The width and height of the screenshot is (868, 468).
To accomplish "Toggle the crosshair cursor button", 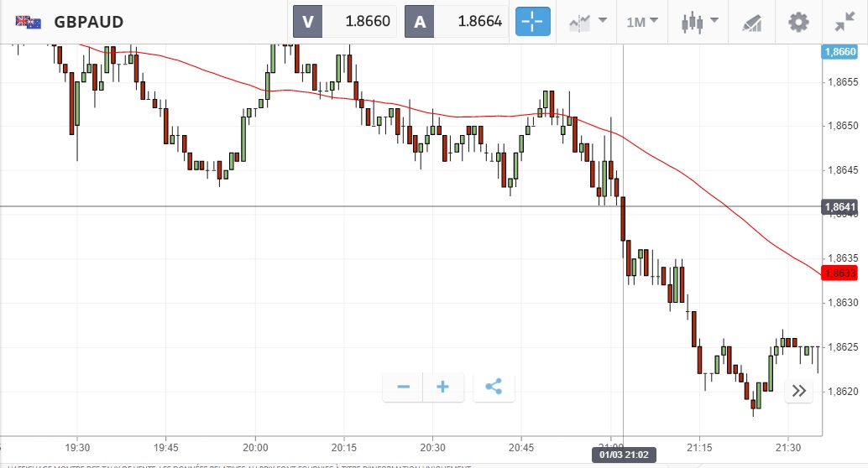I will (533, 22).
